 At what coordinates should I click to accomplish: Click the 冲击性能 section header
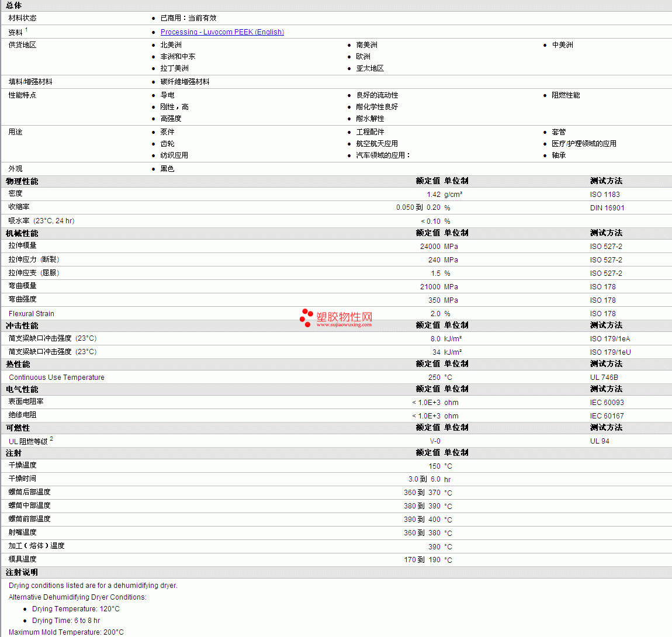pos(22,326)
